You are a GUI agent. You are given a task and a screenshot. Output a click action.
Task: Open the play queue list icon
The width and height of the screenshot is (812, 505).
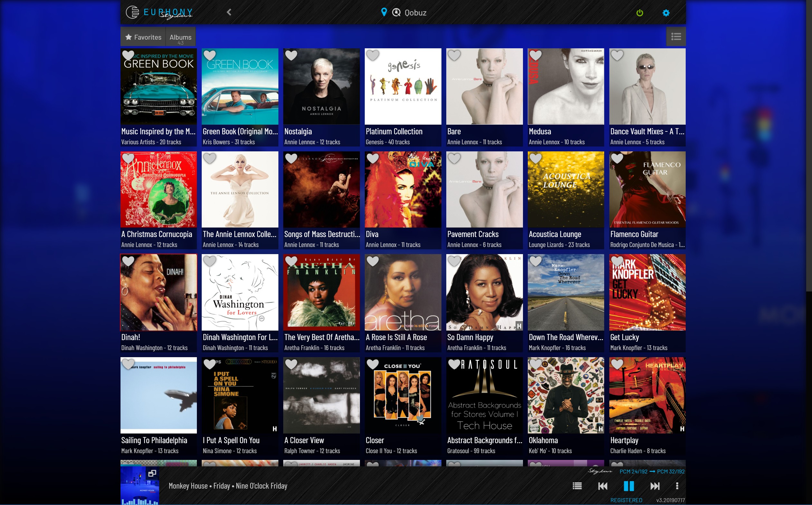click(577, 486)
